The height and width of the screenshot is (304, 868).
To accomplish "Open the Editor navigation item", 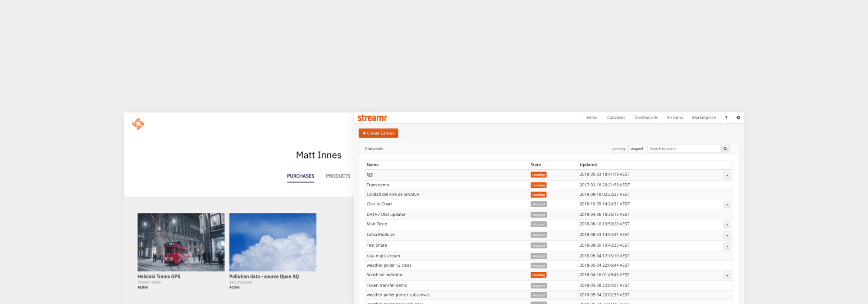I will pyautogui.click(x=592, y=118).
